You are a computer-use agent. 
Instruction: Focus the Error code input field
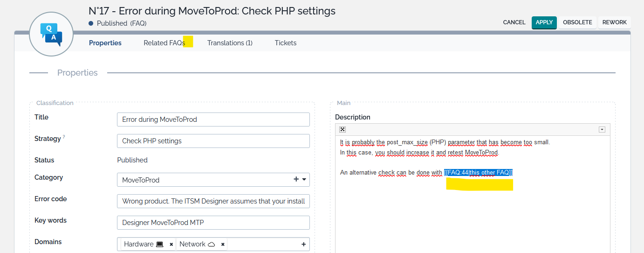coord(213,201)
